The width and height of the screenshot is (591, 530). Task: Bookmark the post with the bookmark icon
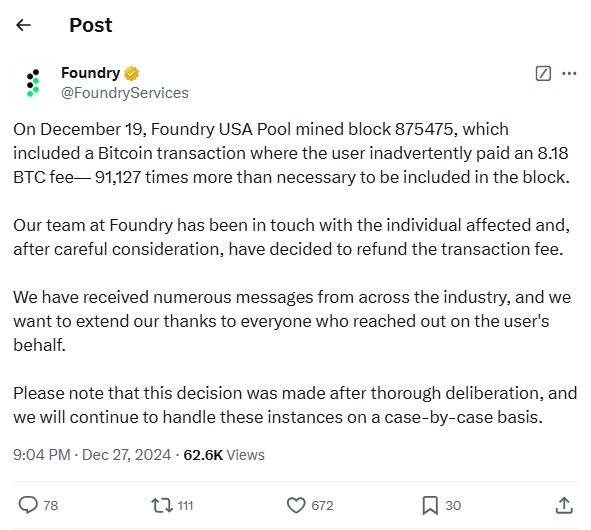tap(430, 505)
